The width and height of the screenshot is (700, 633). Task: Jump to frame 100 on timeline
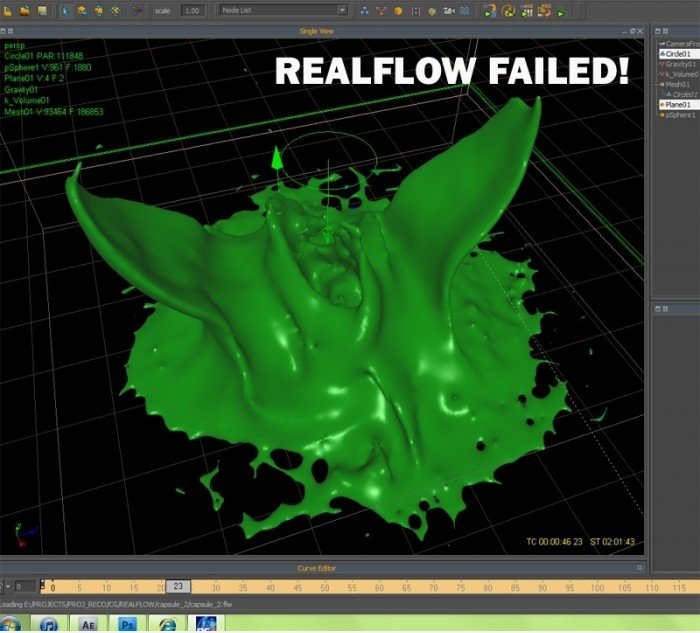(x=597, y=588)
